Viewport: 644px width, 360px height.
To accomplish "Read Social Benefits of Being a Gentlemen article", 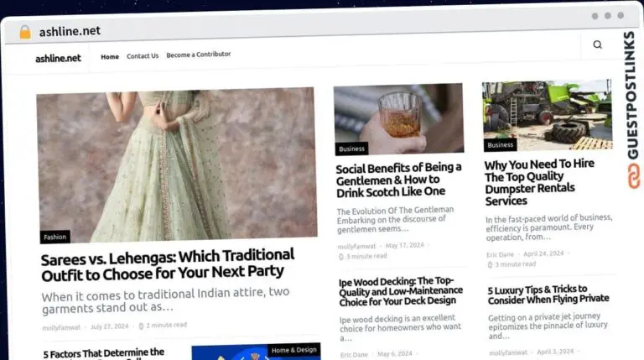I will coord(398,180).
